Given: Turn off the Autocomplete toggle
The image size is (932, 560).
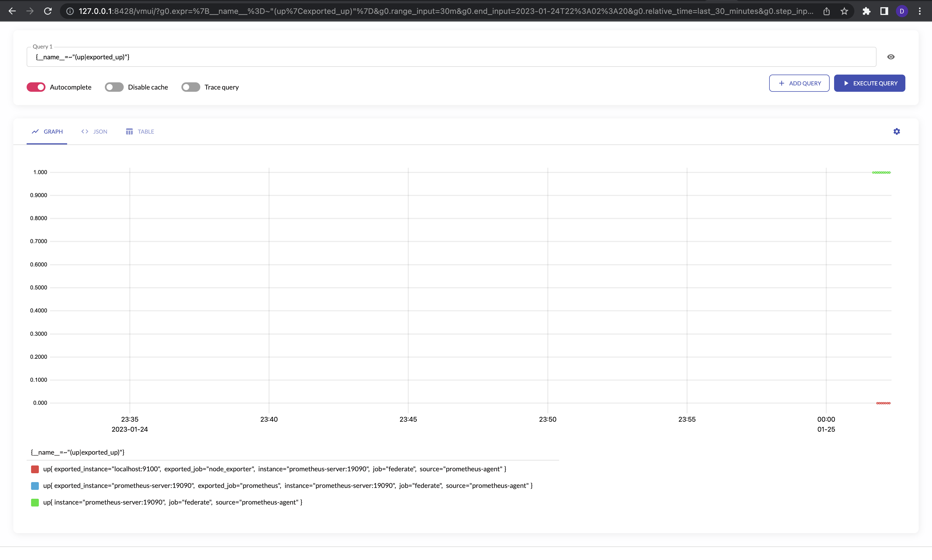Looking at the screenshot, I should tap(36, 87).
